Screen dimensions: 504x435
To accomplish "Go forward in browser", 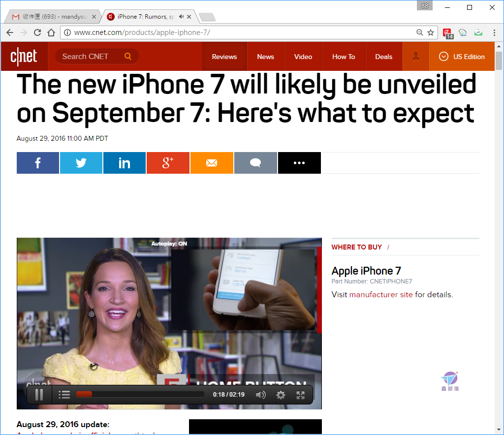I will [24, 32].
